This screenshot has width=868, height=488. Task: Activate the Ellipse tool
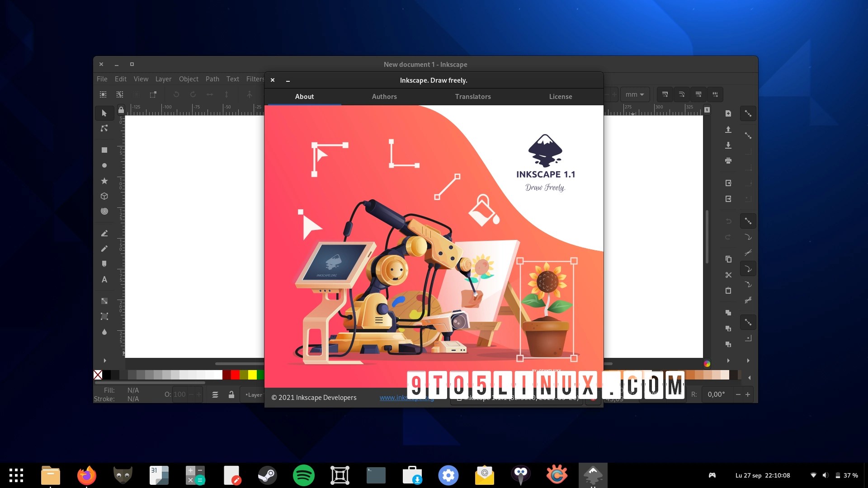coord(104,165)
